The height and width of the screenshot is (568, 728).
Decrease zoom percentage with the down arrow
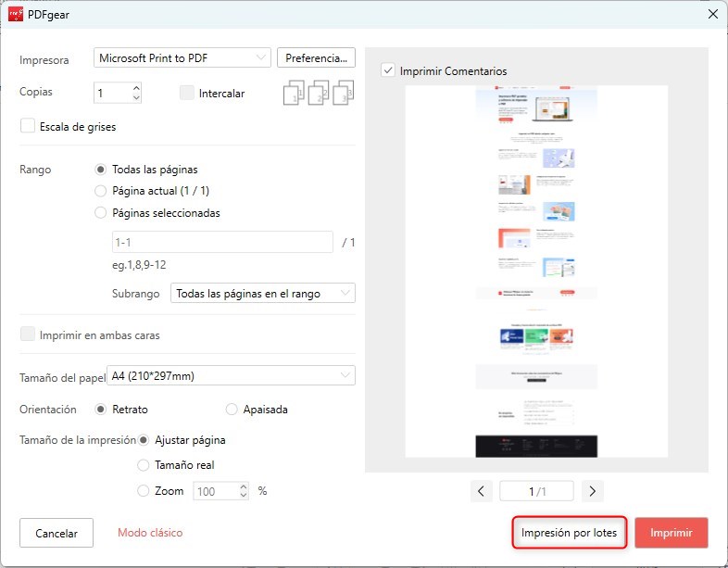point(244,495)
